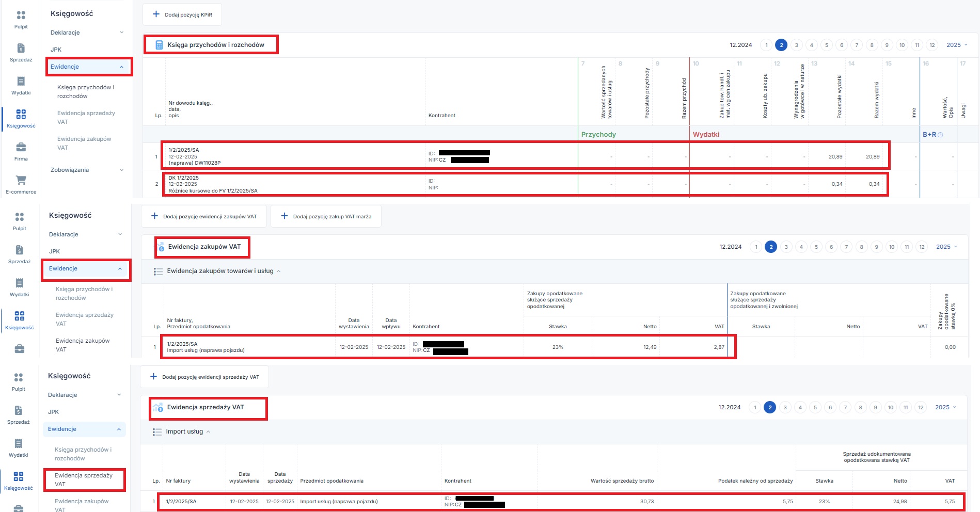
Task: Select the 12.2024 month in KPiR view
Action: 741,45
